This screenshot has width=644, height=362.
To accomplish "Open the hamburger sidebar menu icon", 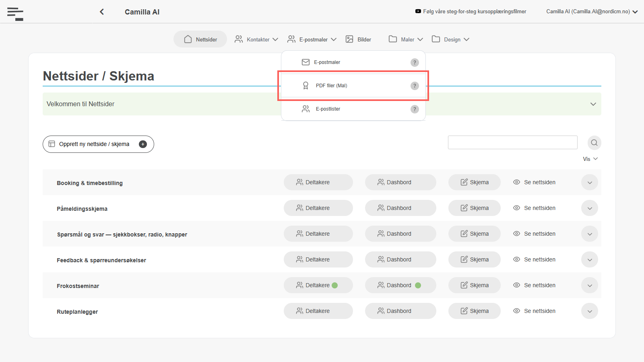I will click(15, 14).
